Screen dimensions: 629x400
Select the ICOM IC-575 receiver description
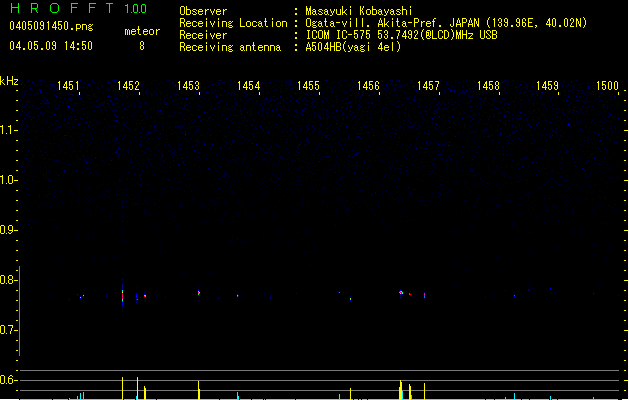[401, 35]
